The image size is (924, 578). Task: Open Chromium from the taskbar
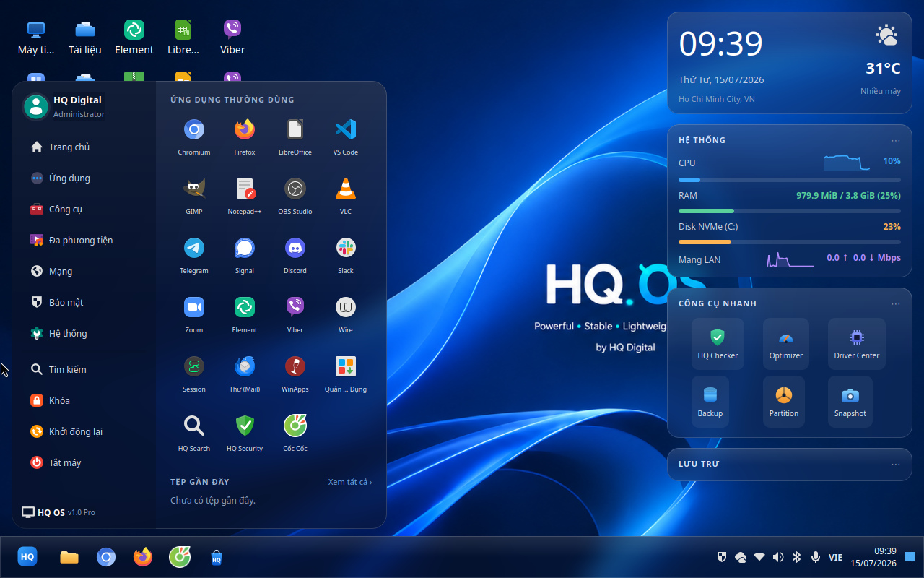106,557
